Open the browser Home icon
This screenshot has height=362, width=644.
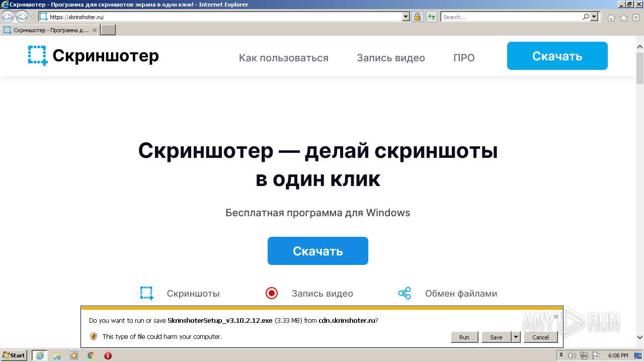611,18
